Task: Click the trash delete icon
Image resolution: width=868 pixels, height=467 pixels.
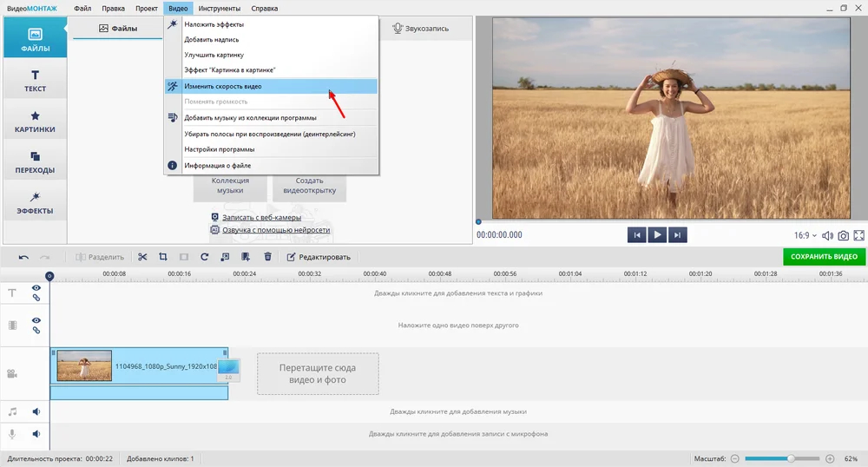Action: coord(267,257)
